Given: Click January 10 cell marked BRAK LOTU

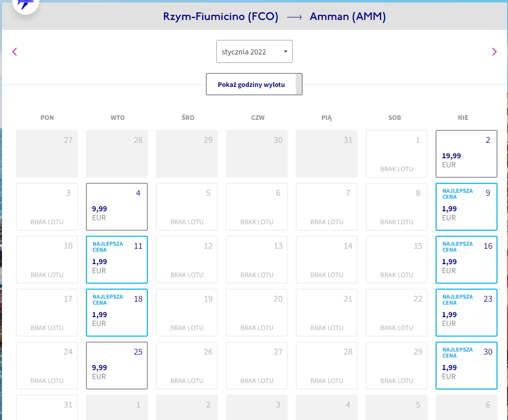Looking at the screenshot, I should [x=47, y=260].
